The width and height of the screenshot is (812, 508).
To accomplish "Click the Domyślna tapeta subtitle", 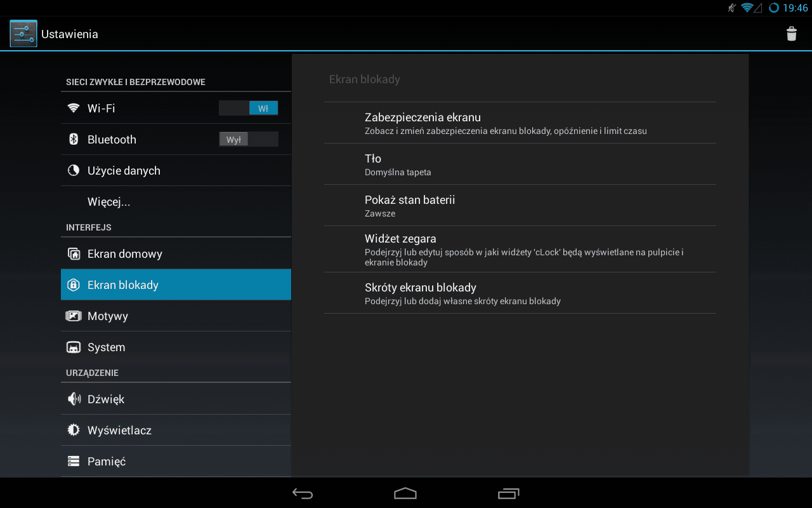I will 398,172.
